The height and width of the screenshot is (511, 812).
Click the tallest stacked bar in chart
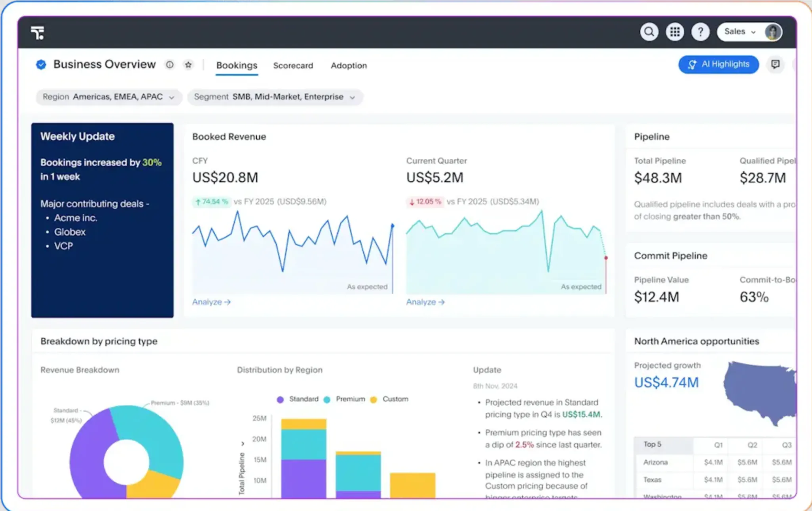304,458
